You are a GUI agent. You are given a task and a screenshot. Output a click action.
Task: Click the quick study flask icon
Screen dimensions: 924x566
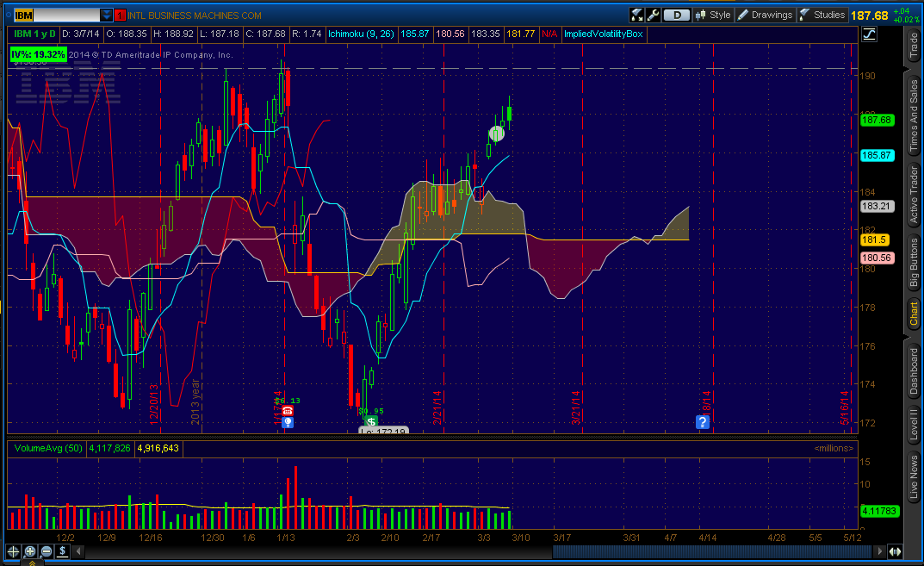pyautogui.click(x=636, y=15)
